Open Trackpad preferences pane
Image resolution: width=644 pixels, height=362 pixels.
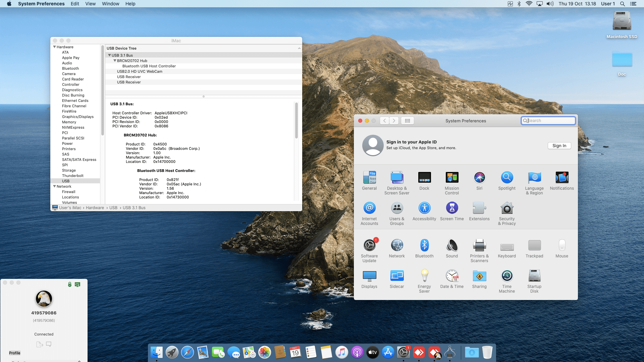(x=534, y=248)
